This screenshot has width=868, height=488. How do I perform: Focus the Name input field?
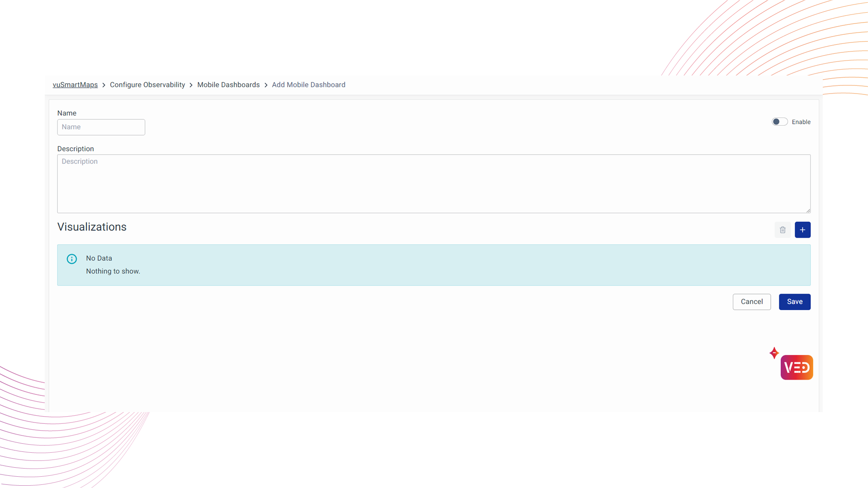coord(101,127)
